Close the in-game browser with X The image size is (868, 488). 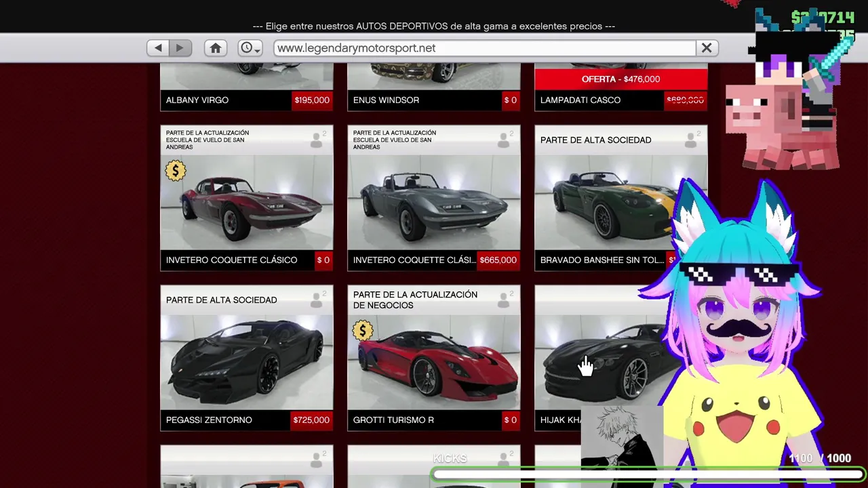click(707, 48)
